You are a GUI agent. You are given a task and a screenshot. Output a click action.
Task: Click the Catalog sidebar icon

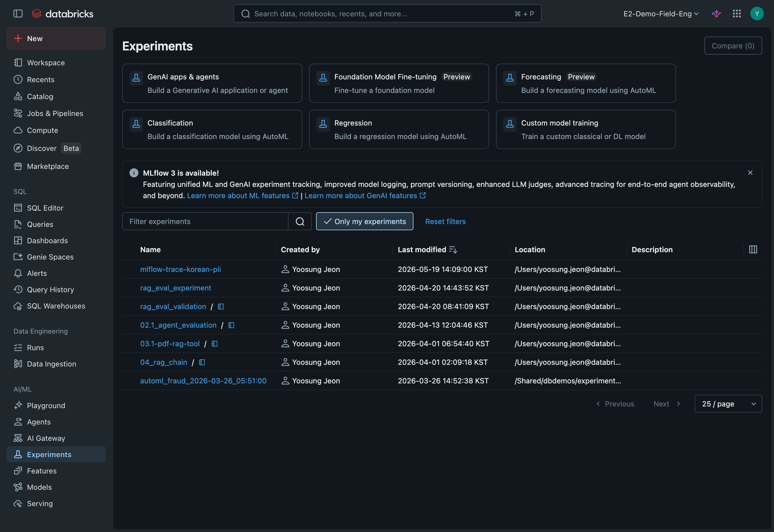(x=18, y=96)
